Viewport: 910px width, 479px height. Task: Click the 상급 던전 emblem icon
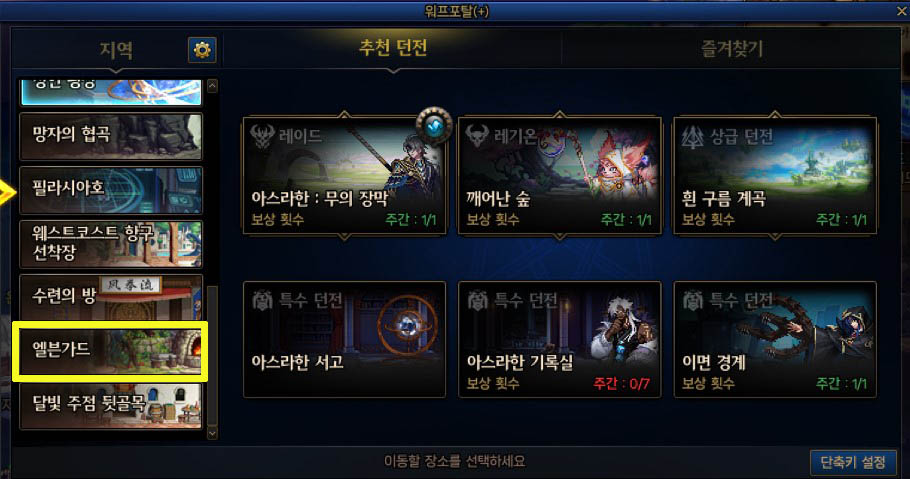[x=692, y=137]
